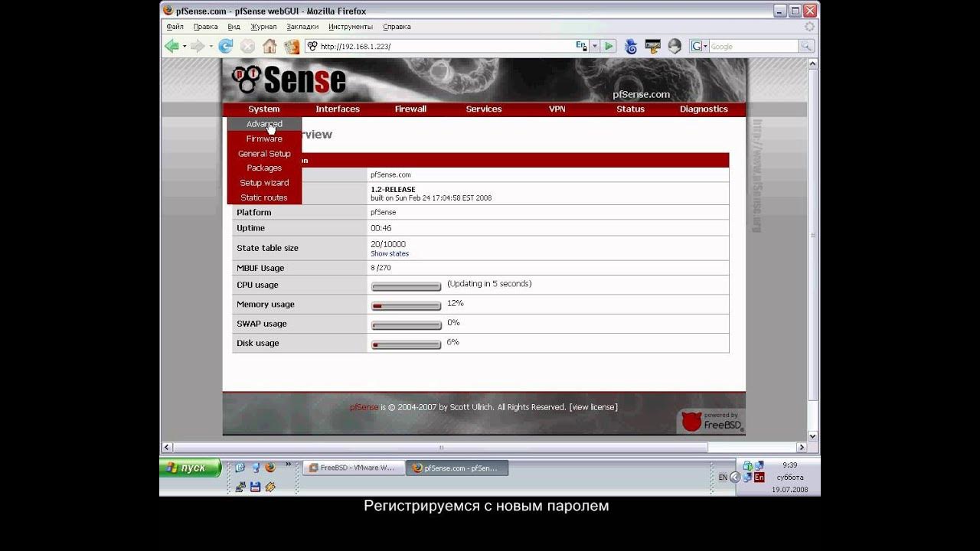Expand the quick launch chevron

(x=289, y=465)
